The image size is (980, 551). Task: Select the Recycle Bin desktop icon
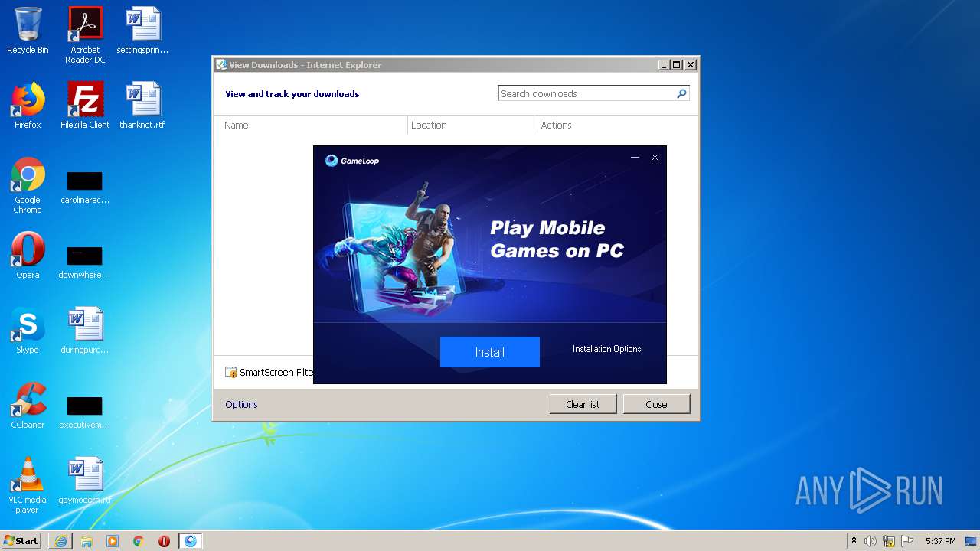pos(28,31)
